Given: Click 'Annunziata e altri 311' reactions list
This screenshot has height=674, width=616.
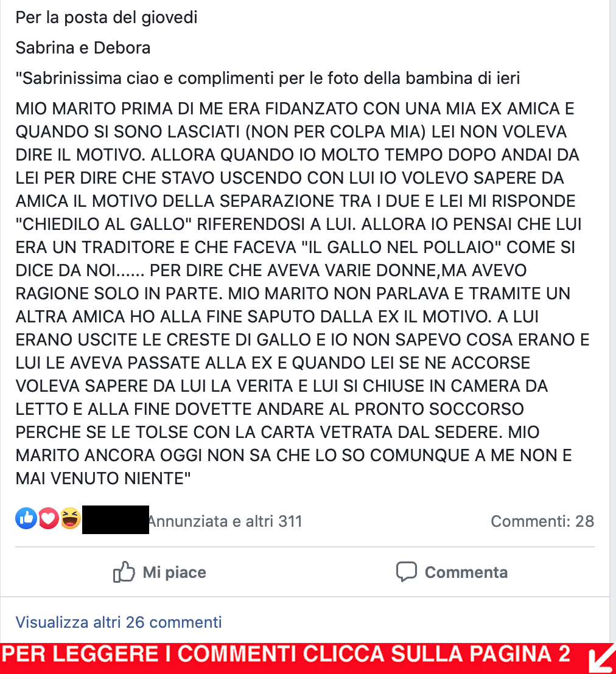Looking at the screenshot, I should pos(225,521).
